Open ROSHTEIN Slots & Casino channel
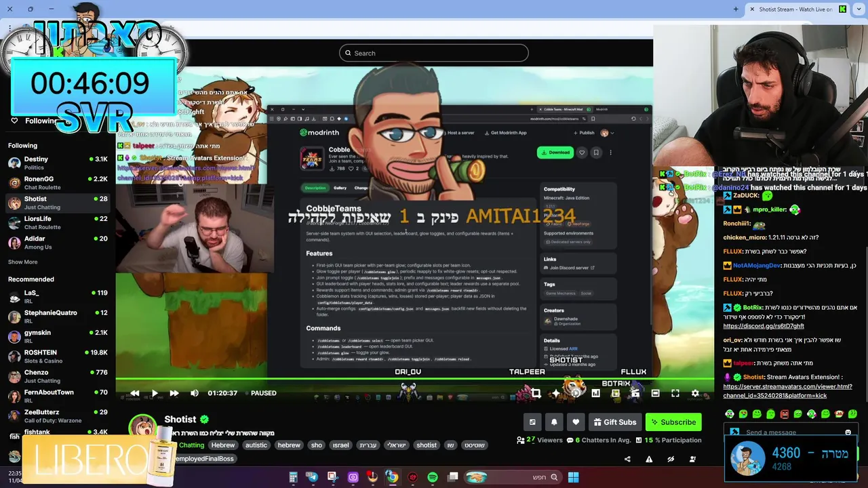 (x=58, y=357)
